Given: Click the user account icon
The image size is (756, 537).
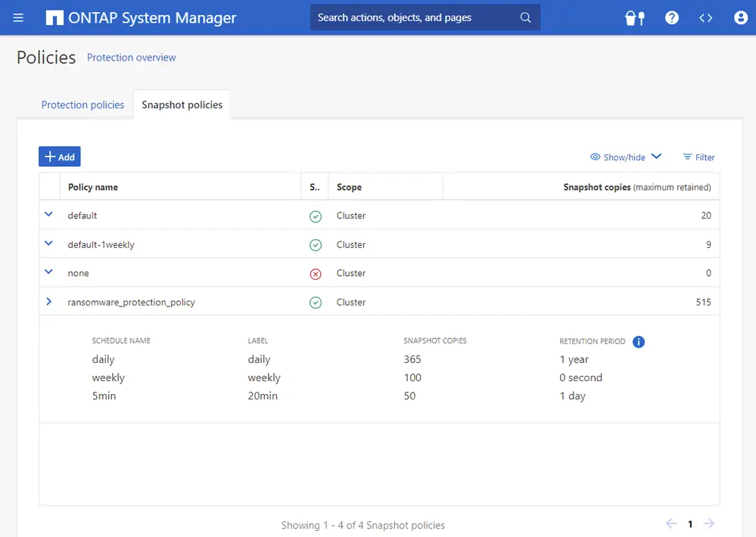Looking at the screenshot, I should [x=740, y=17].
